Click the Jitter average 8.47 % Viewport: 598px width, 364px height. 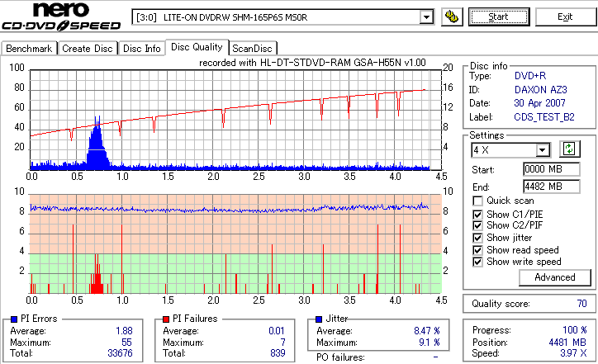[x=427, y=331]
